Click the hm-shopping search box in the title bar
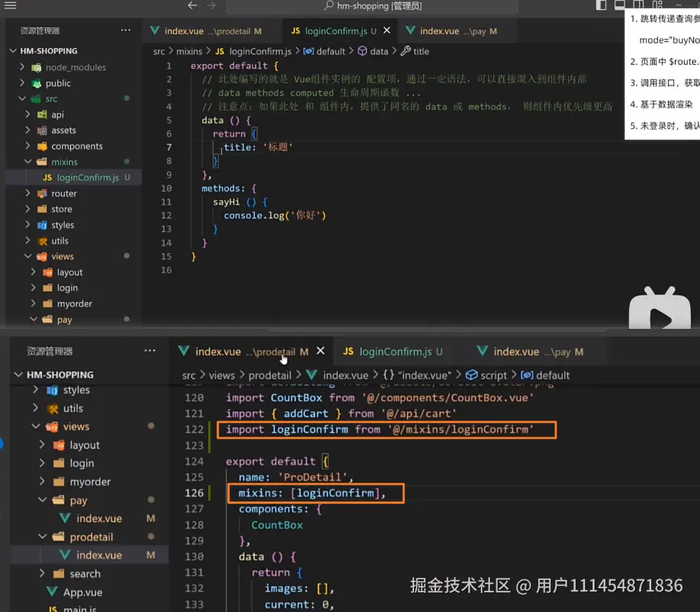 (x=372, y=6)
